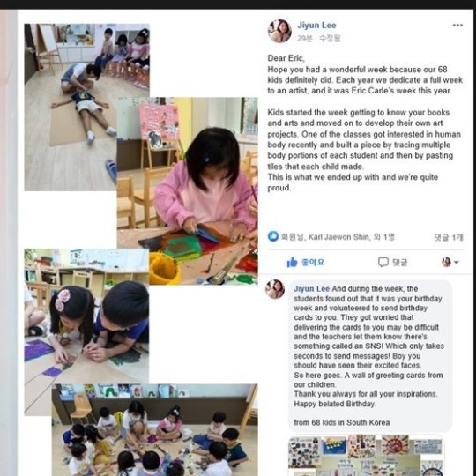This screenshot has width=476, height=476.
Task: Open the 댓글 1개 comment count
Action: pos(449,237)
